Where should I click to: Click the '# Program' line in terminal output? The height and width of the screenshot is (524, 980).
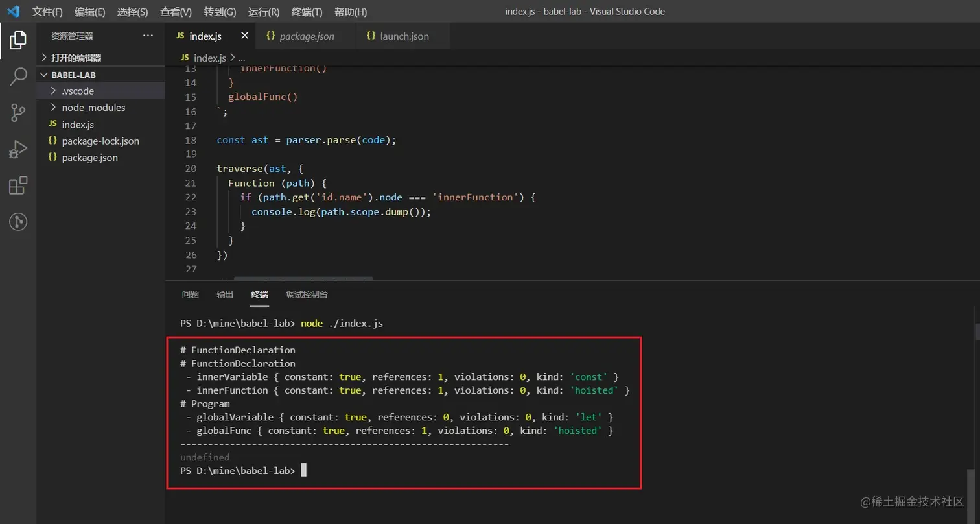205,403
